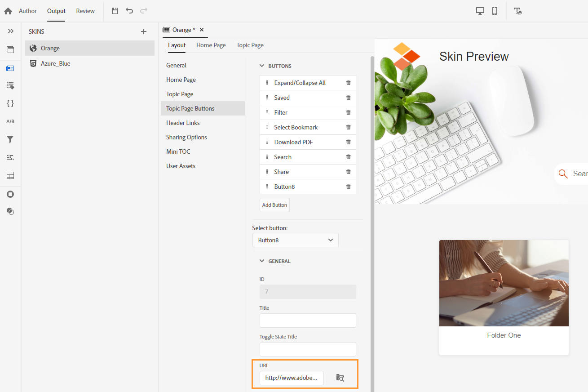588x392 pixels.
Task: Open the table grid sidebar icon
Action: click(x=10, y=175)
